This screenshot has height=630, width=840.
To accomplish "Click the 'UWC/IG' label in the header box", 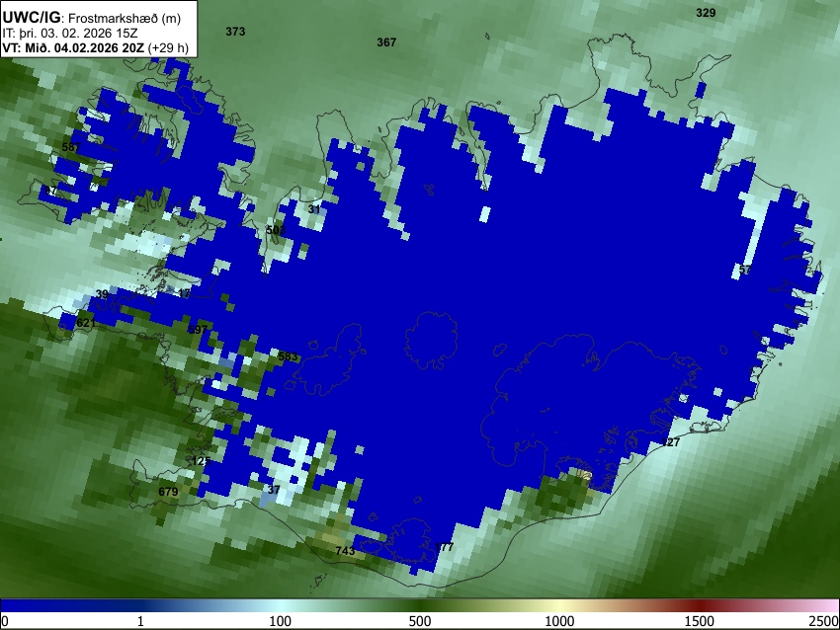I will 31,18.
